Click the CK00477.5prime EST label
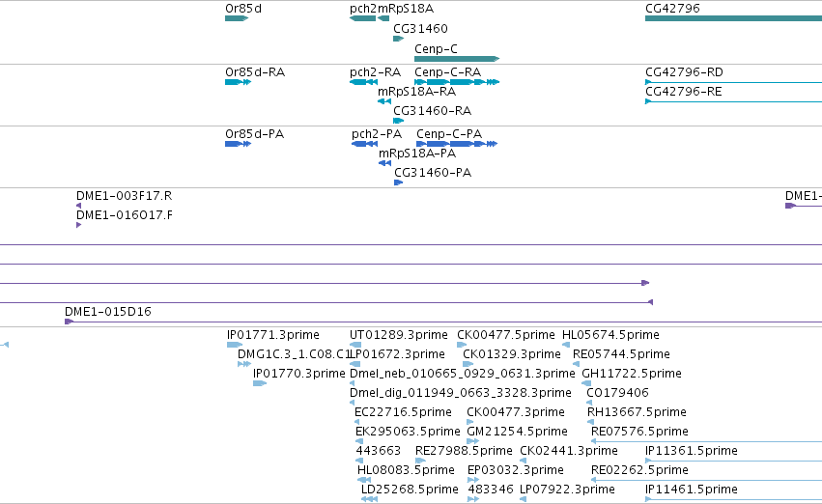The height and width of the screenshot is (504, 822). [506, 334]
